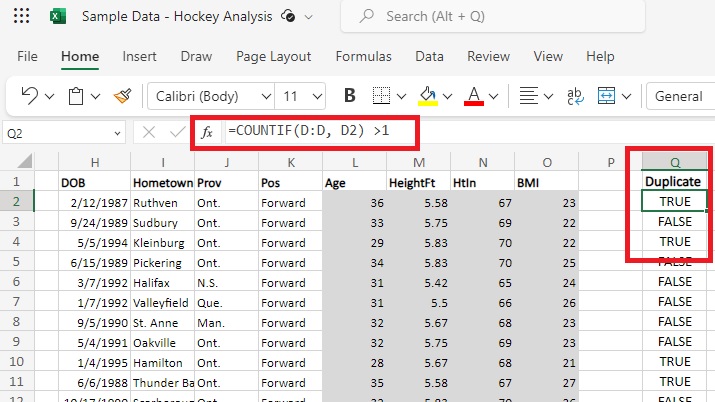Apply the yellow fill color

click(428, 96)
